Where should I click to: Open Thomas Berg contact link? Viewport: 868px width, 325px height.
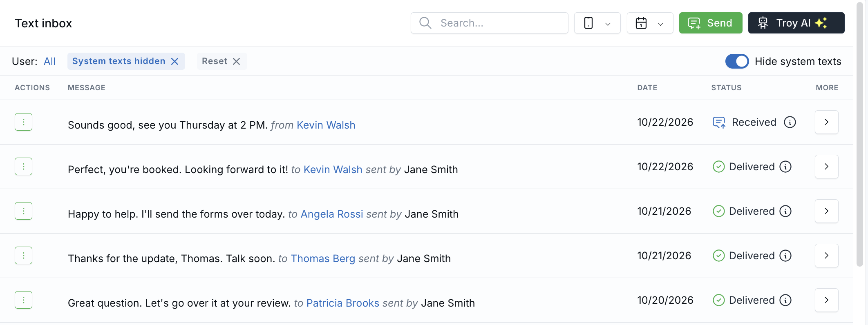[x=323, y=258]
